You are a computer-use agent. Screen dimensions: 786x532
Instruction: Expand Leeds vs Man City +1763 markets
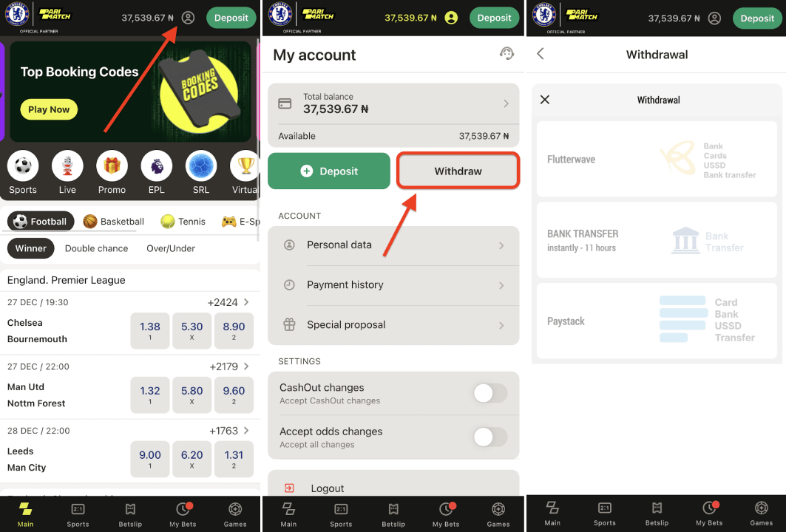tap(229, 430)
